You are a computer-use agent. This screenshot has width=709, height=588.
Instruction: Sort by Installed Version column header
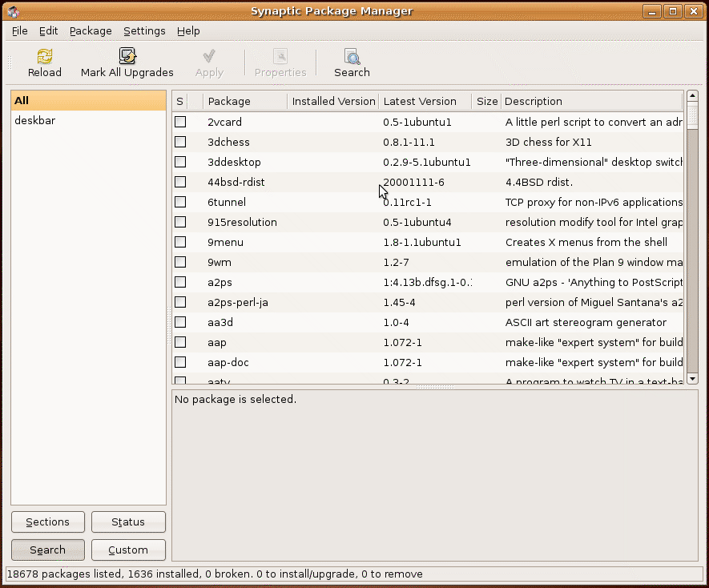(x=333, y=101)
